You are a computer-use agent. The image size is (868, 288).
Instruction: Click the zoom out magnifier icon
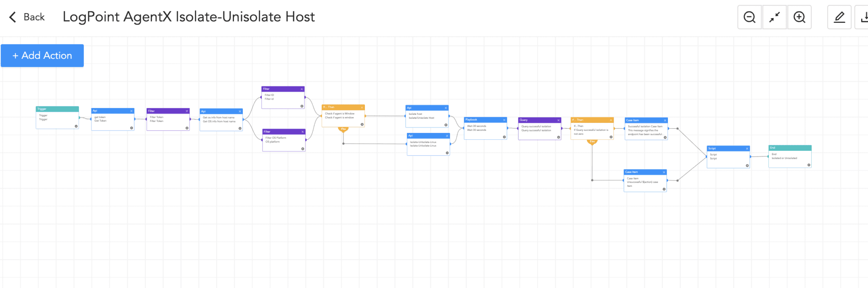coord(749,17)
